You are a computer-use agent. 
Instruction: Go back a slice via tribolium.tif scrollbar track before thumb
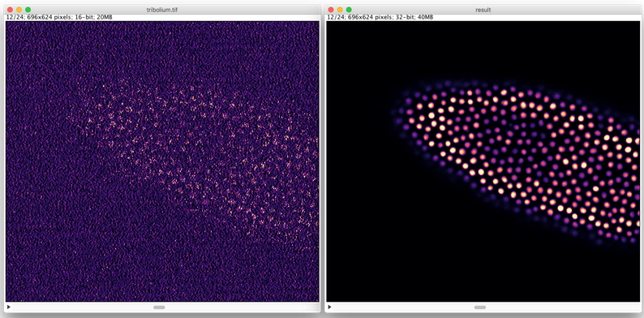pos(83,307)
